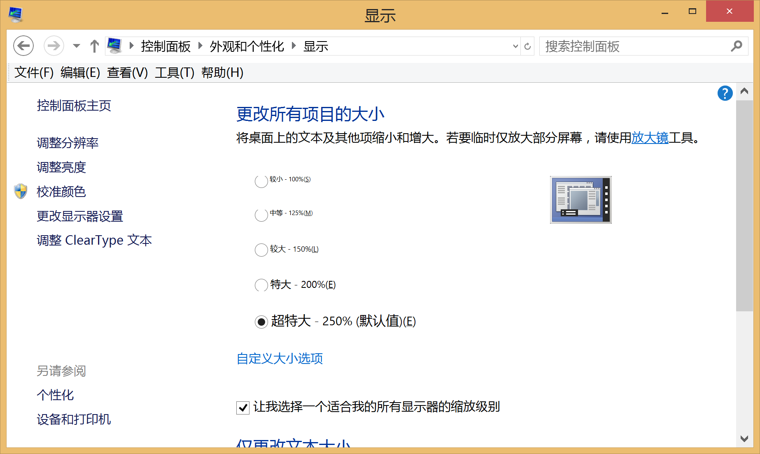The width and height of the screenshot is (760, 454).
Task: Click the display icon in the title bar
Action: [x=15, y=14]
